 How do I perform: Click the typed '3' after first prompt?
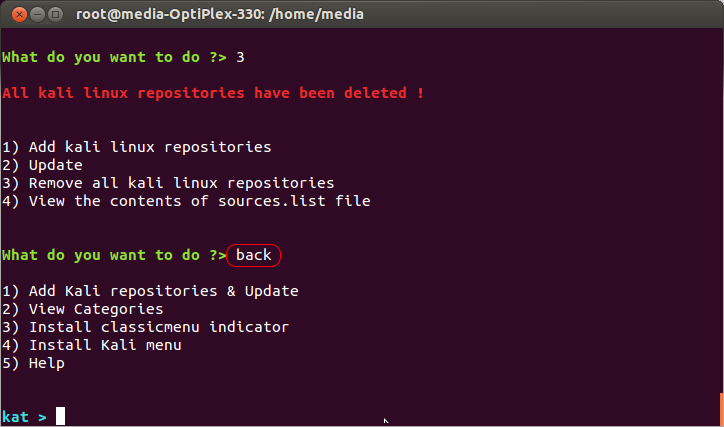pyautogui.click(x=240, y=57)
